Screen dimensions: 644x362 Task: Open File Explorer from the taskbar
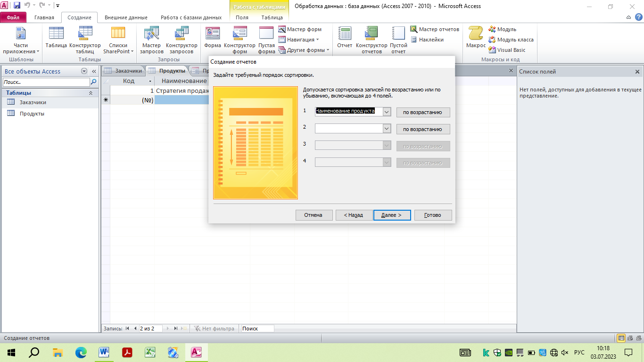pyautogui.click(x=58, y=352)
